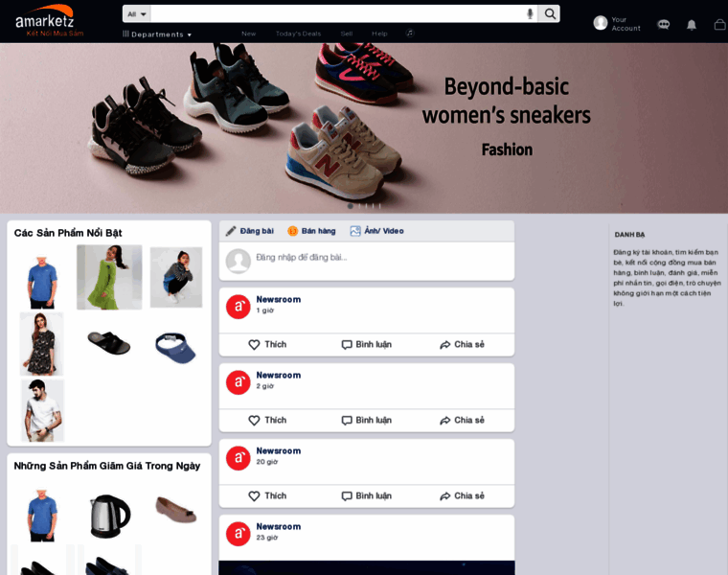Open the Your Account menu
The image size is (728, 575).
pos(617,24)
